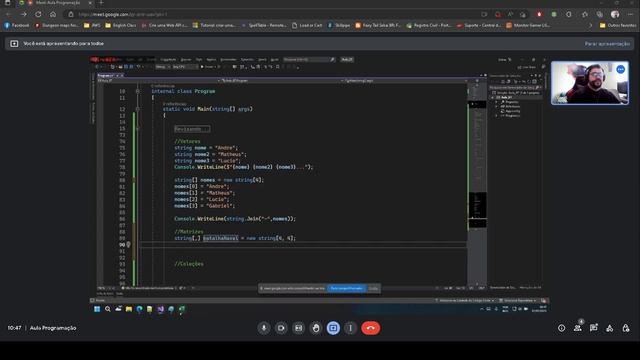Collapse the Main method code block

point(138,109)
